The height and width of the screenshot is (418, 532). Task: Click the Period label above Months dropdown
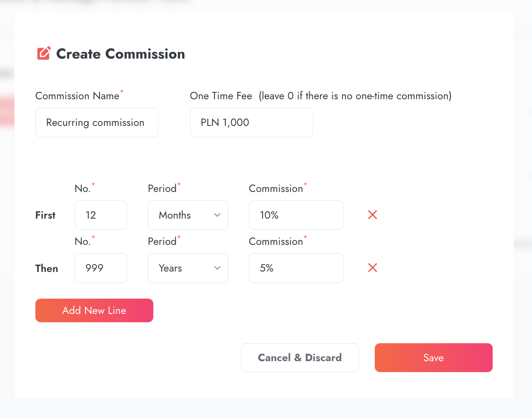[x=162, y=188]
